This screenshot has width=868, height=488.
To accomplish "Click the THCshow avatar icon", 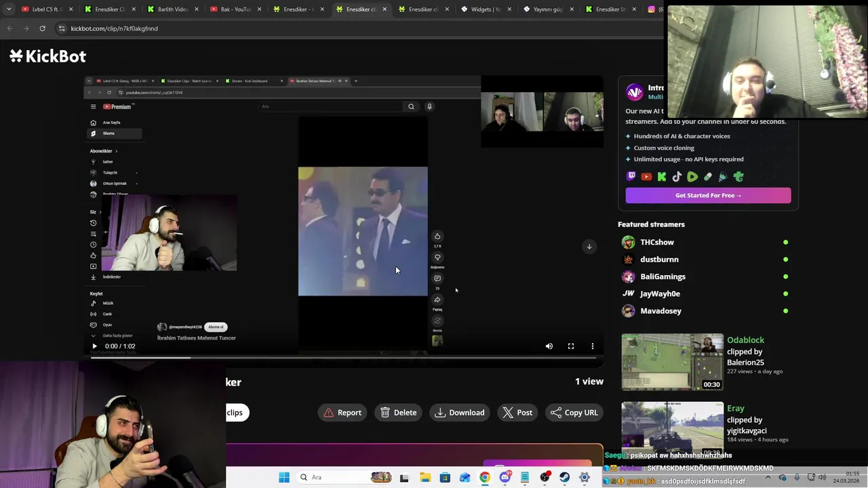I will pyautogui.click(x=629, y=242).
